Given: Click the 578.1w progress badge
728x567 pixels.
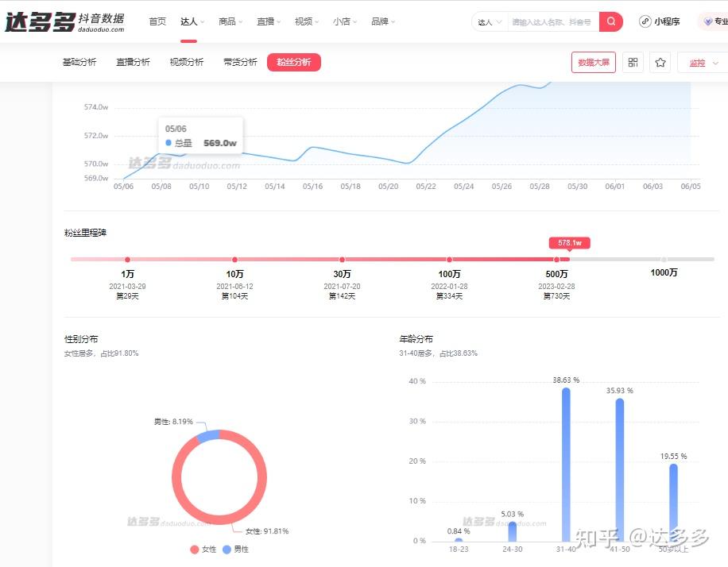Looking at the screenshot, I should coord(570,243).
